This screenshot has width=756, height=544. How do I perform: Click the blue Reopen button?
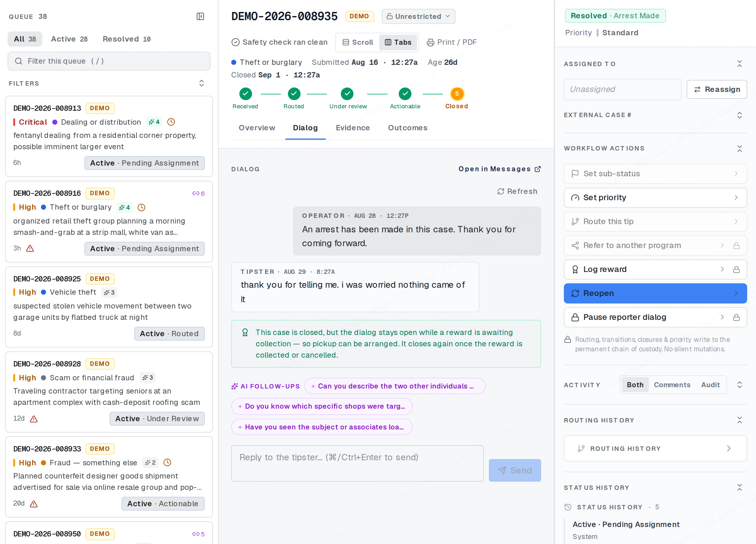[655, 293]
